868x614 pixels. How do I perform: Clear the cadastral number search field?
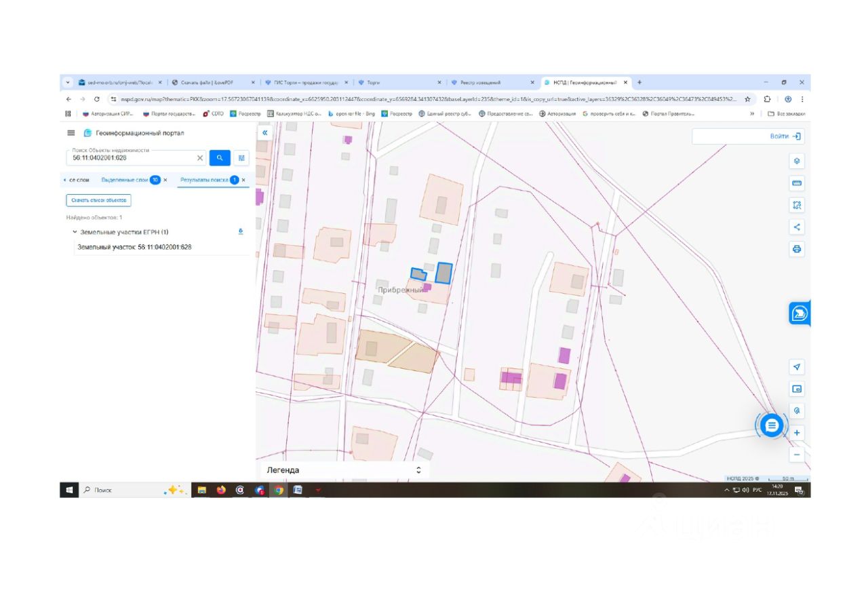click(200, 158)
